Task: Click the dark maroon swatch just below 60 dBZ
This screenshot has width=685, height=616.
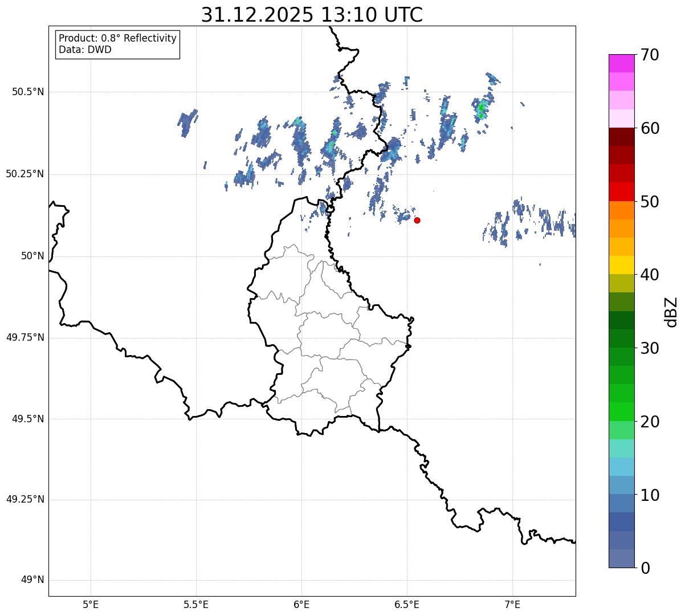Action: pyautogui.click(x=621, y=137)
